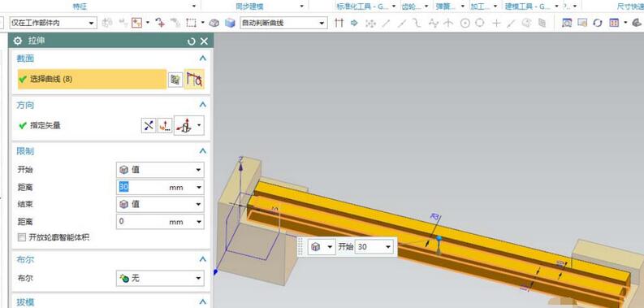Open the 开始 limit type dropdown
Image resolution: width=644 pixels, height=308 pixels.
coord(160,170)
